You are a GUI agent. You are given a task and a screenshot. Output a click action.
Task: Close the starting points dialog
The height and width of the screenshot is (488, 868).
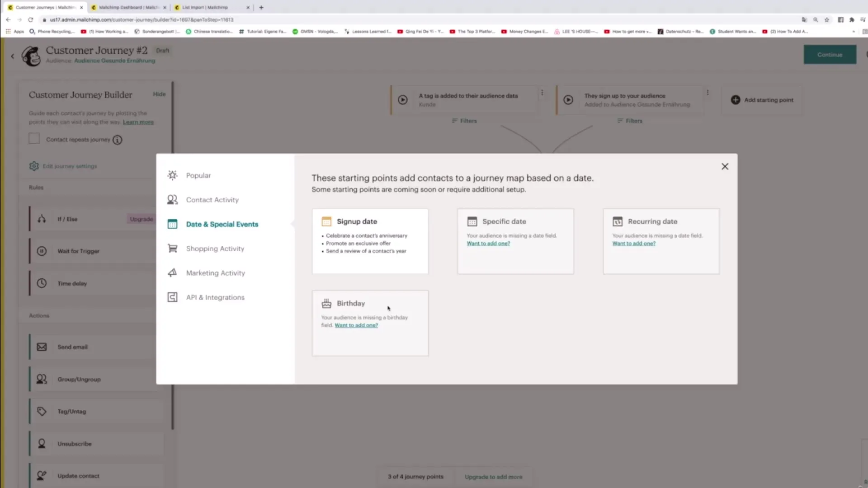(725, 167)
